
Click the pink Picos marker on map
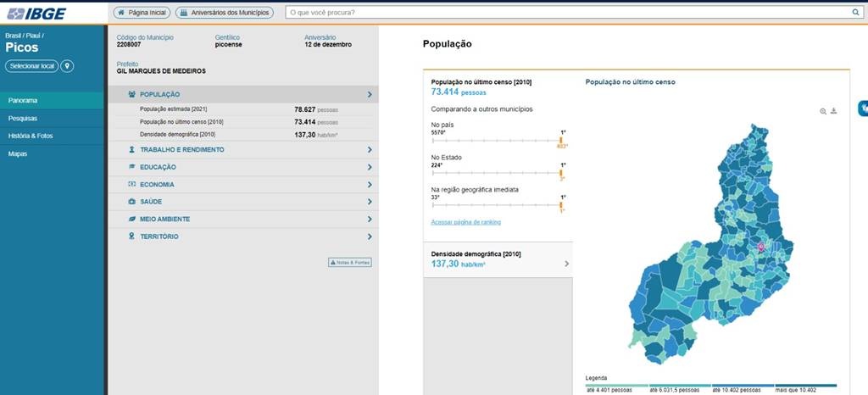coord(760,247)
